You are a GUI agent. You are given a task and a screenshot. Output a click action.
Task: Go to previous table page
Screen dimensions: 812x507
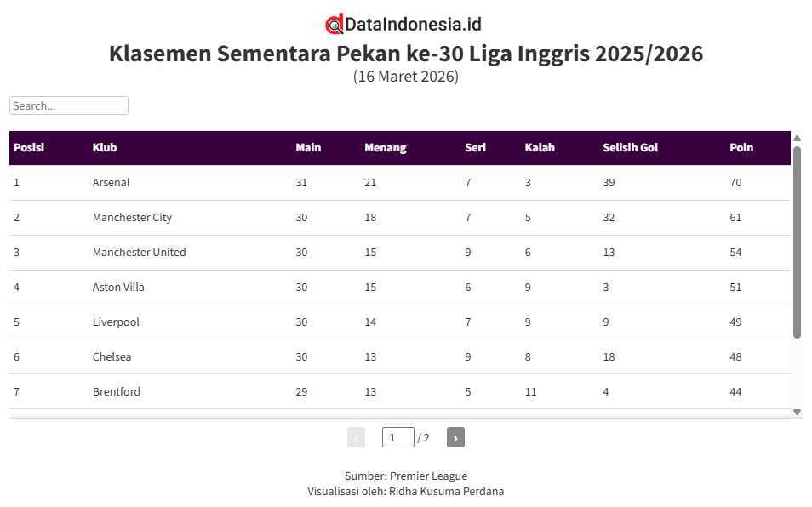tap(356, 438)
